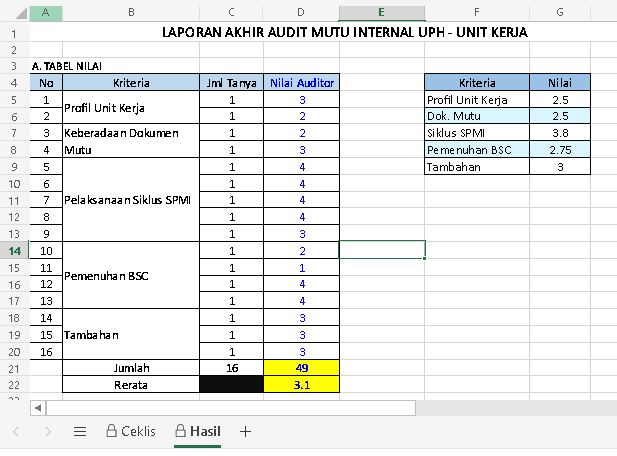Click the yellow Jumlah total cell 49
617x456 pixels.
(x=301, y=368)
